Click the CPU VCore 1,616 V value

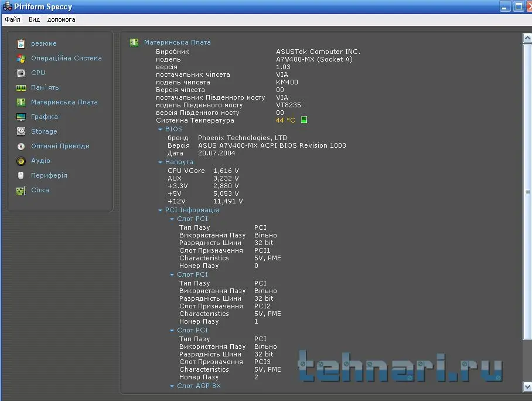point(226,171)
